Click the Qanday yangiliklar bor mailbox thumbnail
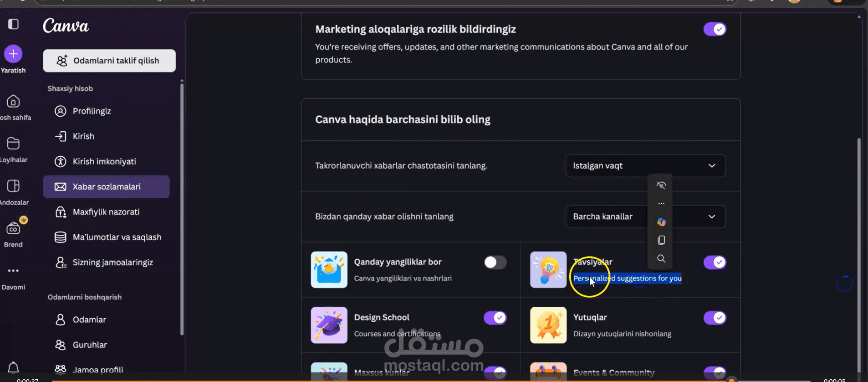The image size is (868, 382). point(329,270)
